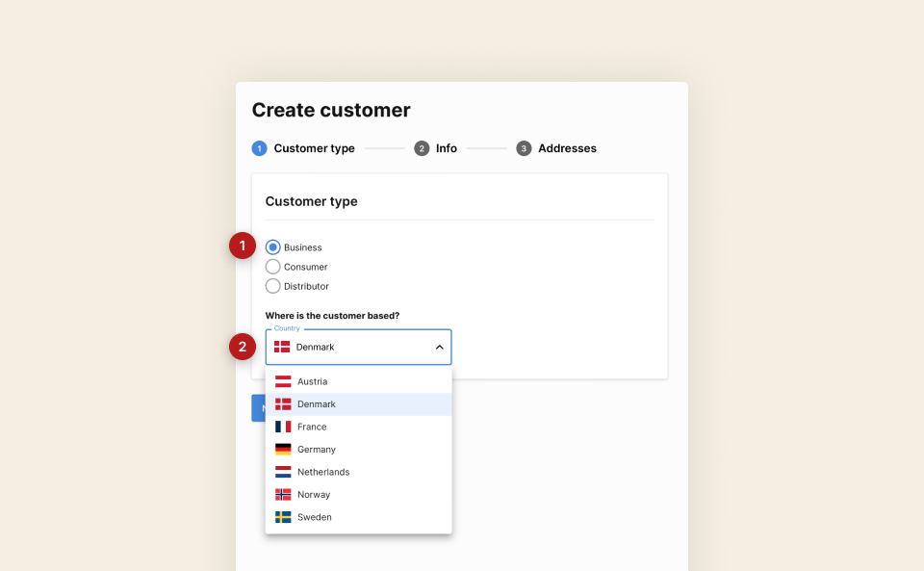Viewport: 924px width, 571px height.
Task: Click the red annotation badge numbered 1
Action: (x=243, y=246)
